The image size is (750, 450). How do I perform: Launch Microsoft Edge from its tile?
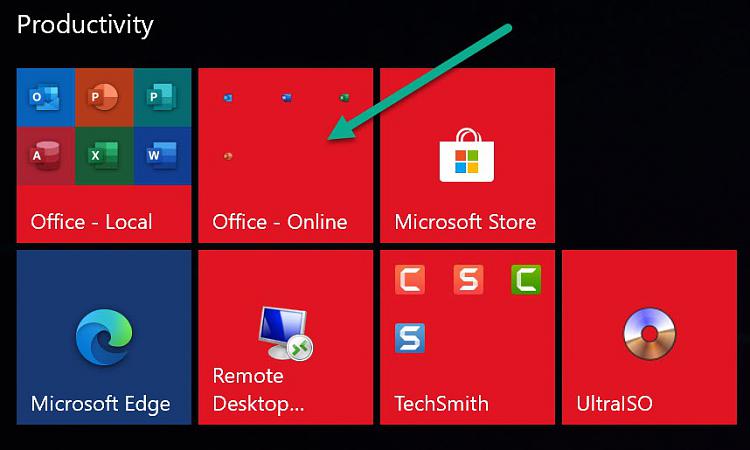[x=104, y=337]
